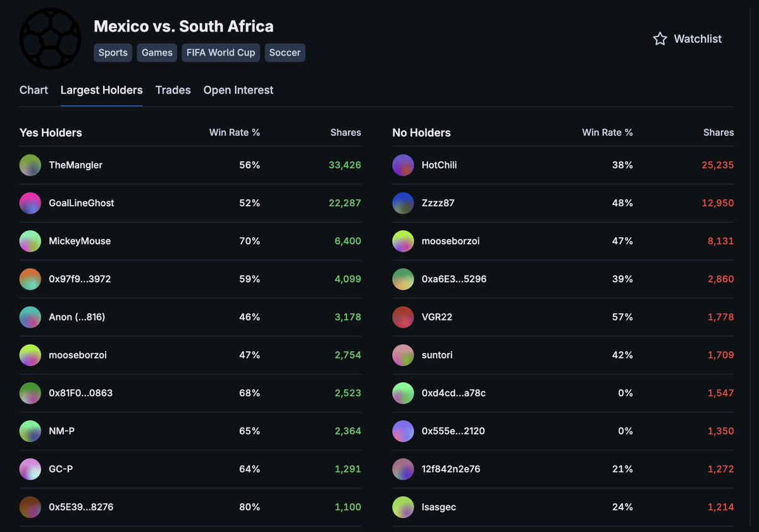Click the Isasgec holder row
Viewport: 759px width, 532px height.
click(x=563, y=507)
